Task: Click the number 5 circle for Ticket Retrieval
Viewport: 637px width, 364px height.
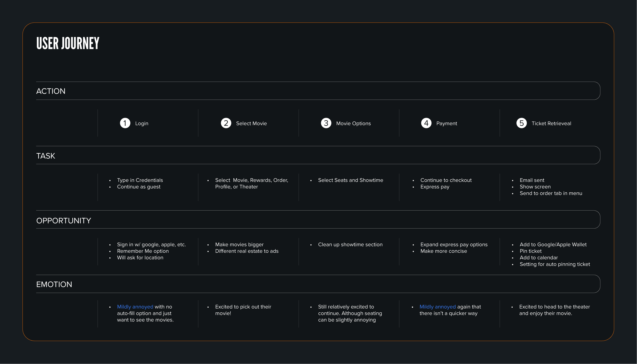Action: tap(521, 123)
